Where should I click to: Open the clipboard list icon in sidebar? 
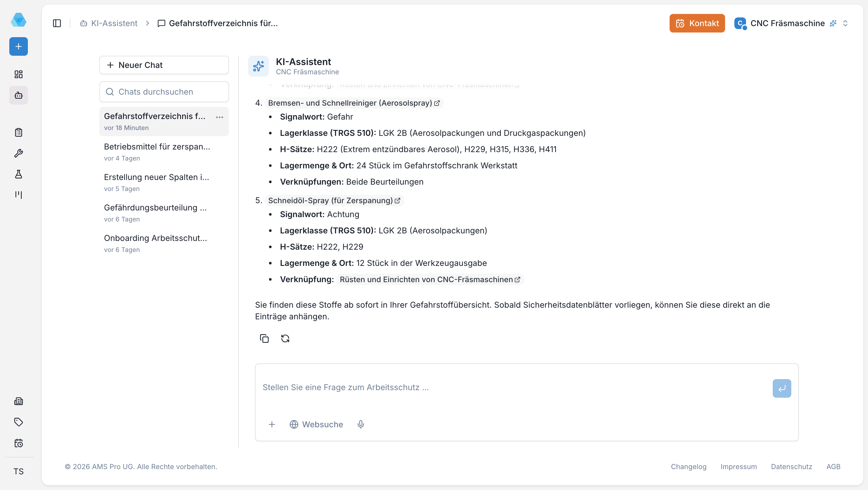pos(19,132)
